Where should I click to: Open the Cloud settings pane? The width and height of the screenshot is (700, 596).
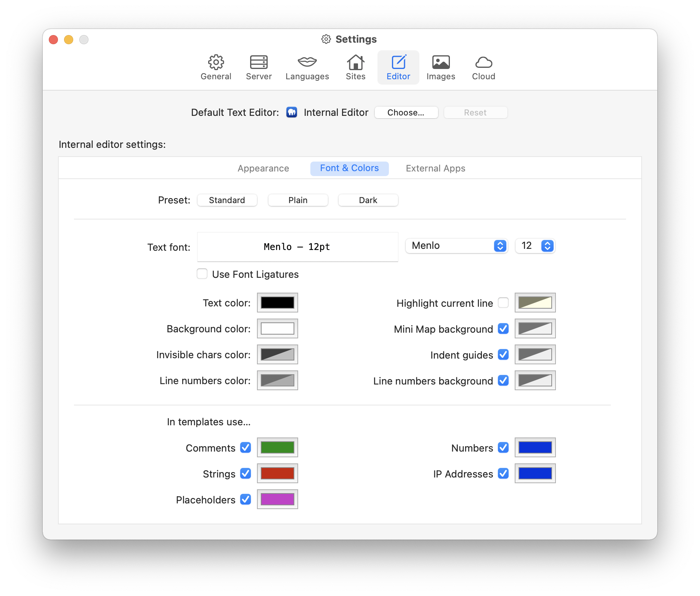pyautogui.click(x=483, y=67)
